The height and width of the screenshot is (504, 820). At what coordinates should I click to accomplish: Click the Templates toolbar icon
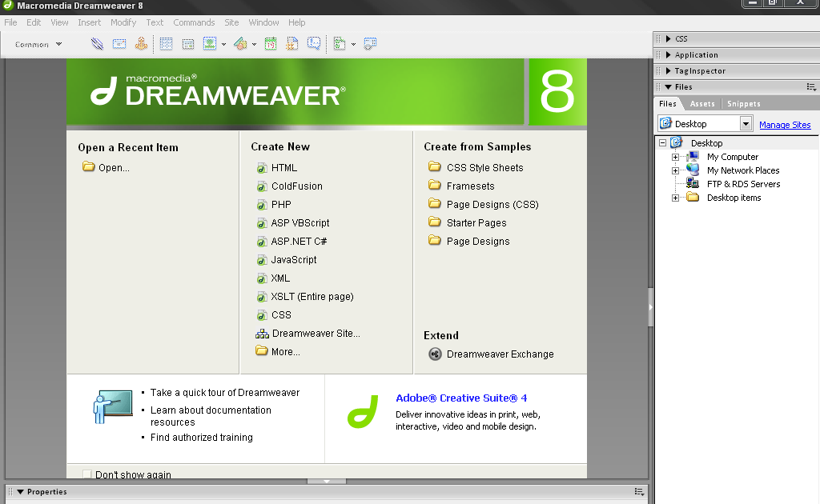[340, 43]
